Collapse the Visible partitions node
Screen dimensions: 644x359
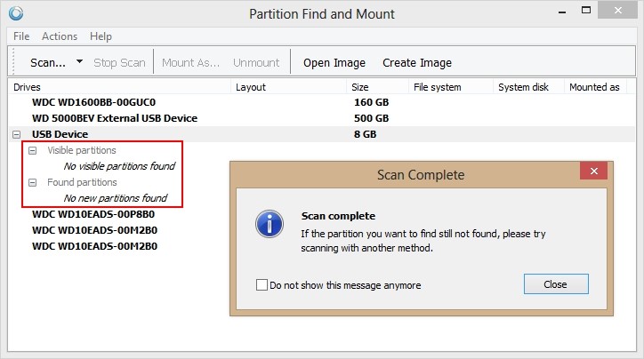click(32, 150)
